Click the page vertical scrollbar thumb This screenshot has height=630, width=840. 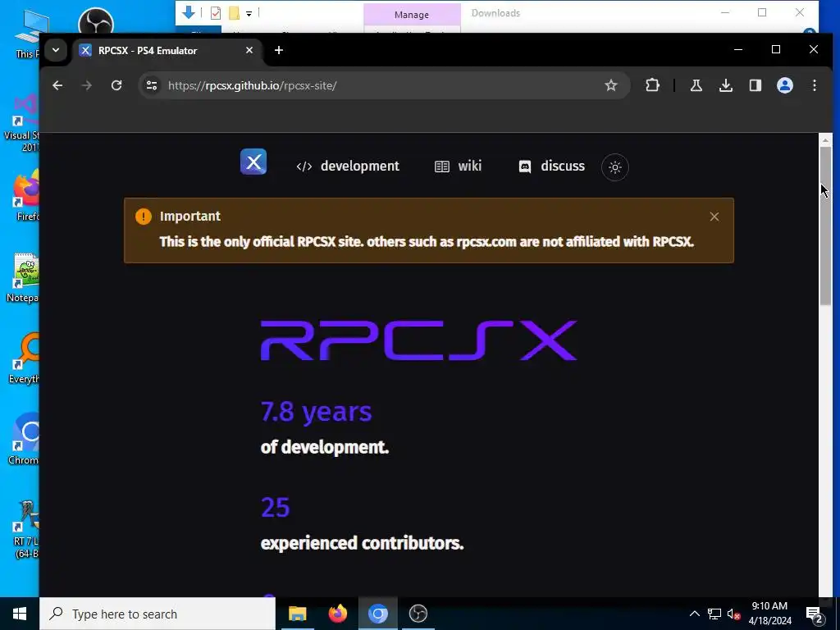pyautogui.click(x=825, y=226)
